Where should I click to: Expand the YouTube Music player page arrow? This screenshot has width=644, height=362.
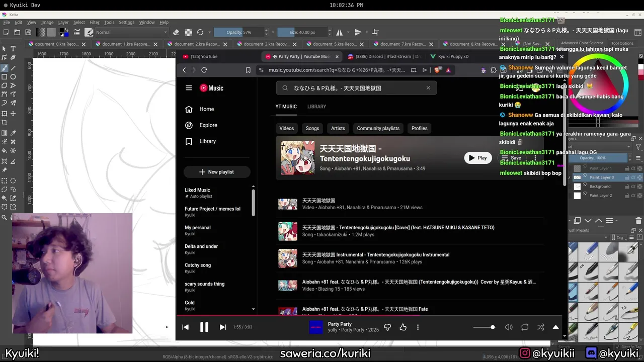coord(556,327)
